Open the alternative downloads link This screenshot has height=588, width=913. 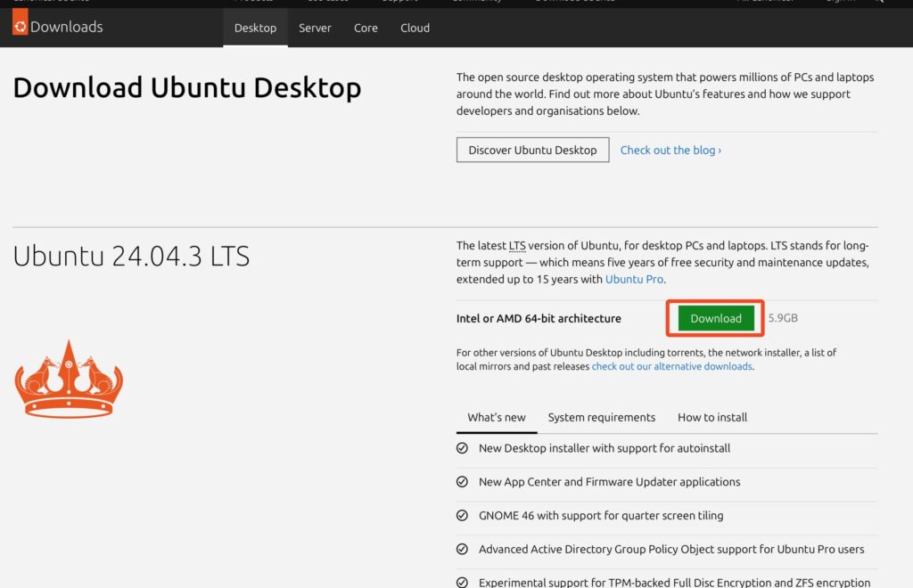tap(672, 366)
